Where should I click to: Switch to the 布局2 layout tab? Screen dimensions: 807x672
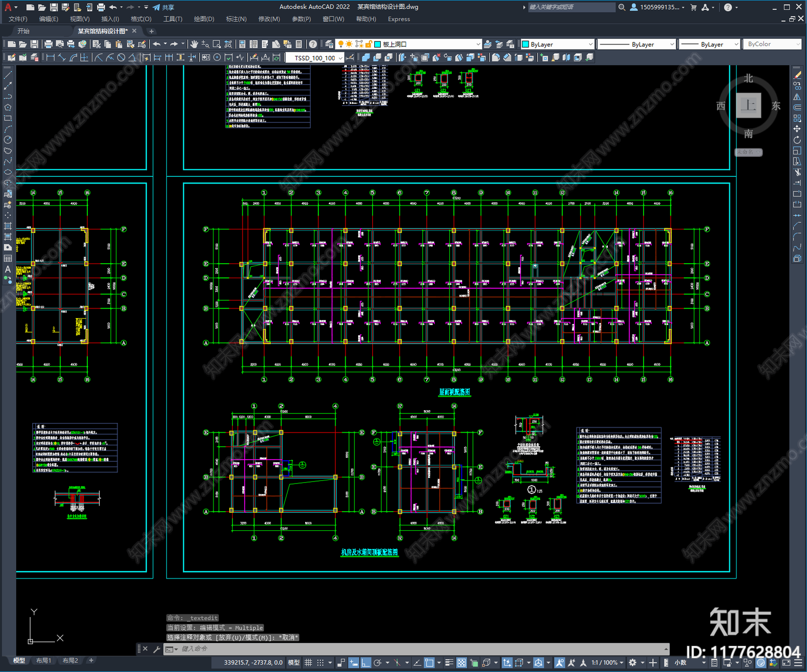coord(70,660)
